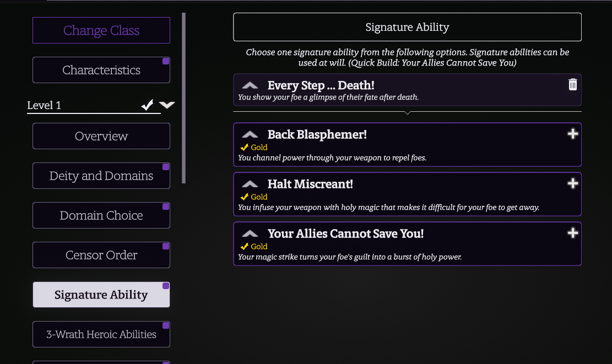Click the Change Class button

click(x=101, y=30)
